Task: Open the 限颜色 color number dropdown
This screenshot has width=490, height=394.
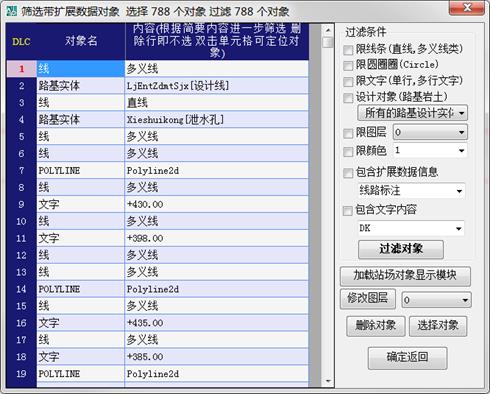Action: (x=430, y=151)
